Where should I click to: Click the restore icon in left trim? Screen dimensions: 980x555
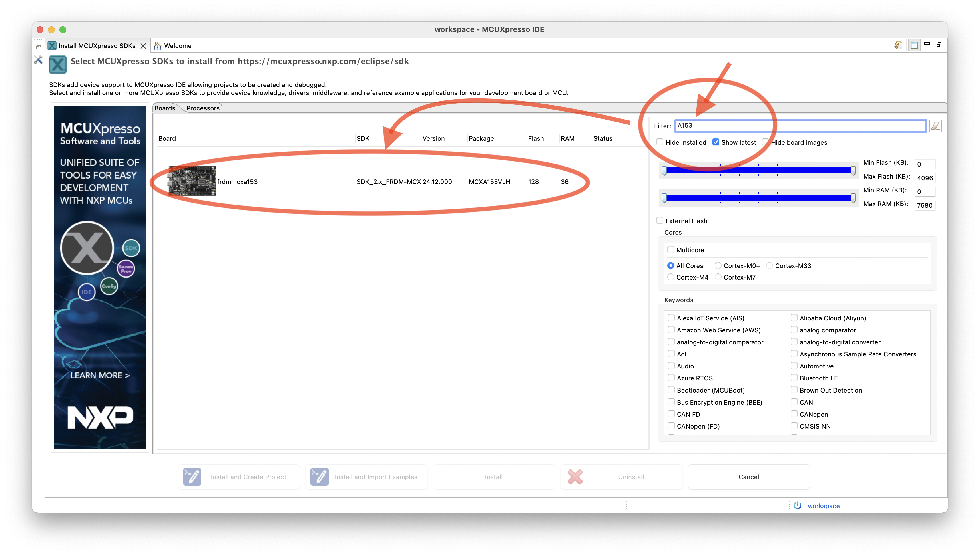(38, 47)
